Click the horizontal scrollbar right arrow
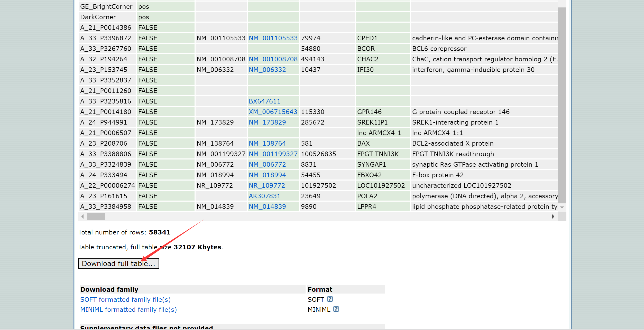 click(553, 217)
